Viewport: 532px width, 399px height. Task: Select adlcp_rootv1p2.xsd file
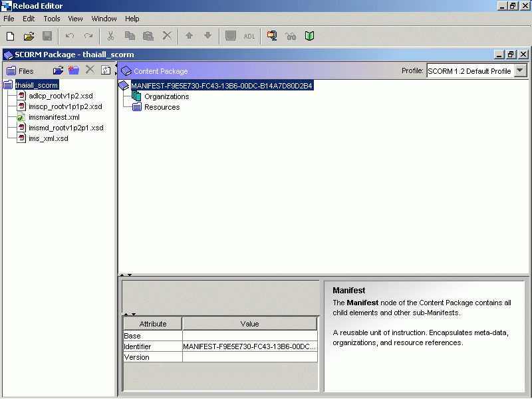[61, 96]
